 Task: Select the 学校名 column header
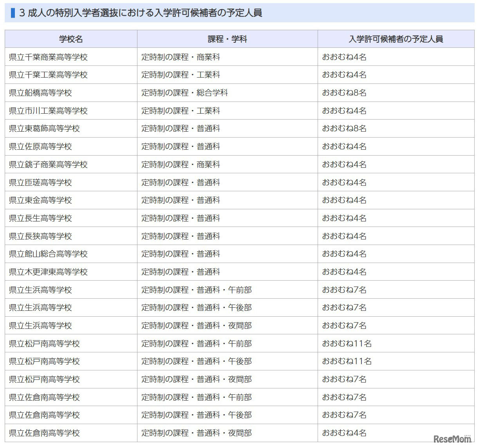(x=70, y=38)
